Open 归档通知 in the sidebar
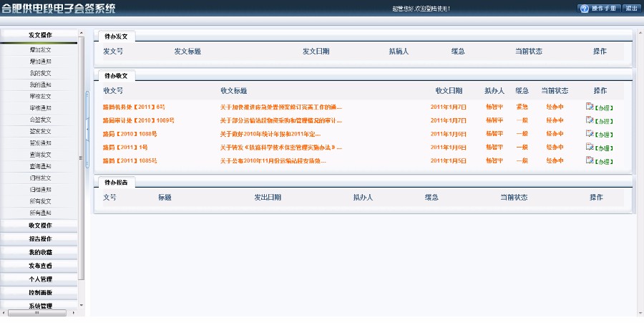The image size is (644, 323). 40,190
